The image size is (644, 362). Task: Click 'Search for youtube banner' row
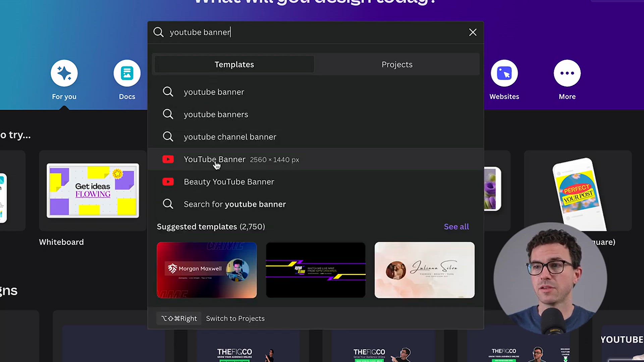[x=315, y=204]
